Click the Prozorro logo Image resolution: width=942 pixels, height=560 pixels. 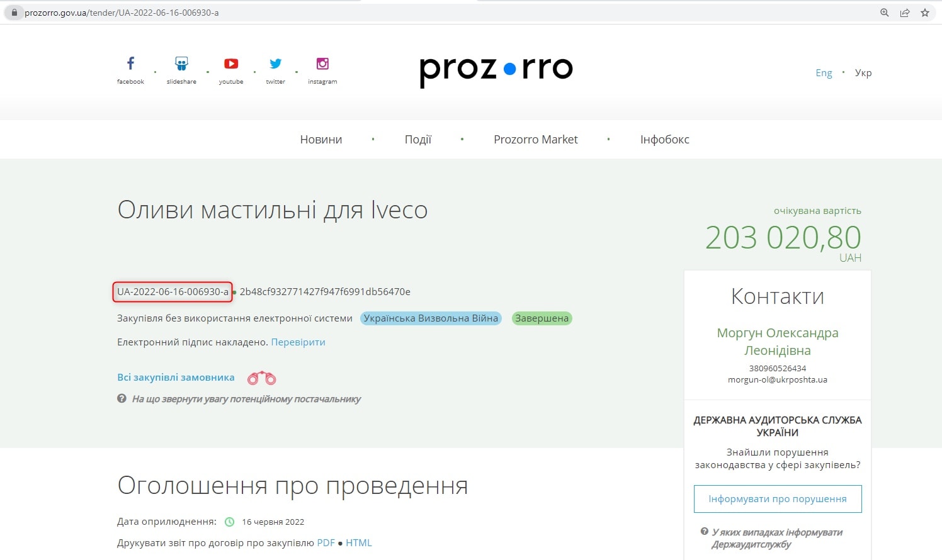[x=496, y=69]
